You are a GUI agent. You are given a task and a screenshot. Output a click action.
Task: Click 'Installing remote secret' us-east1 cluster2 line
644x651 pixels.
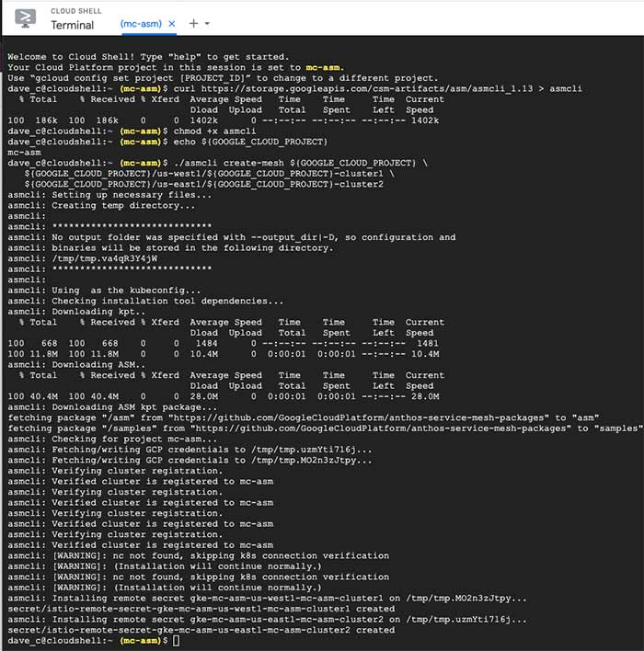(267, 620)
